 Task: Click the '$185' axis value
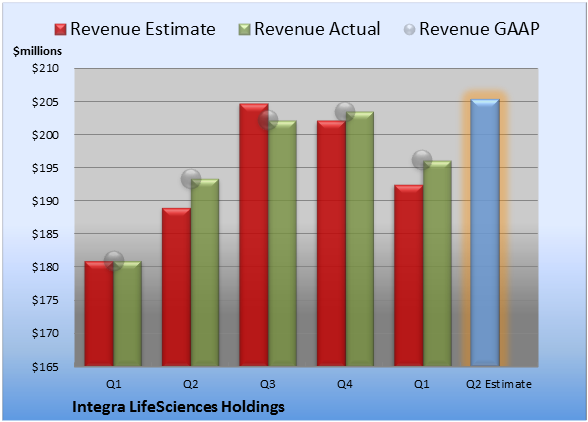coord(45,234)
